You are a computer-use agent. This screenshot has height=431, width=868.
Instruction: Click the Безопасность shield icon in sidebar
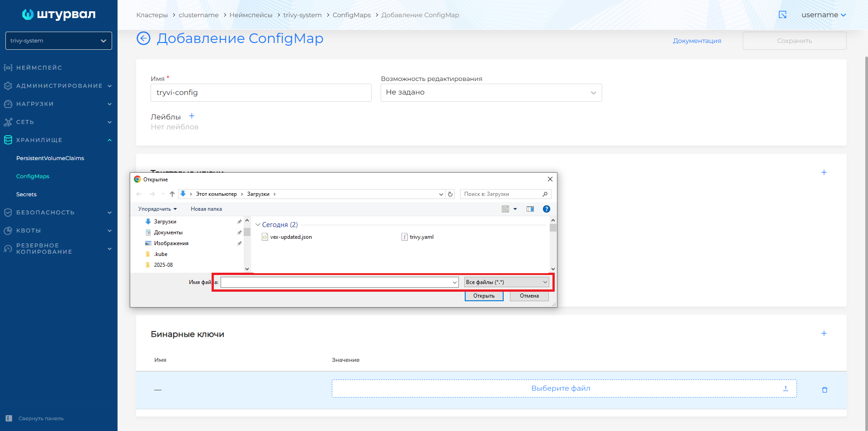tap(8, 212)
